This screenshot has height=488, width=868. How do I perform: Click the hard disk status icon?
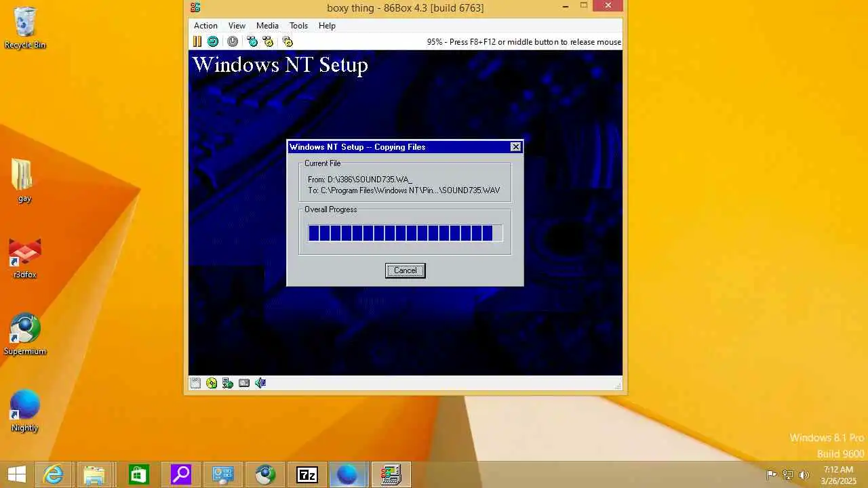point(244,383)
